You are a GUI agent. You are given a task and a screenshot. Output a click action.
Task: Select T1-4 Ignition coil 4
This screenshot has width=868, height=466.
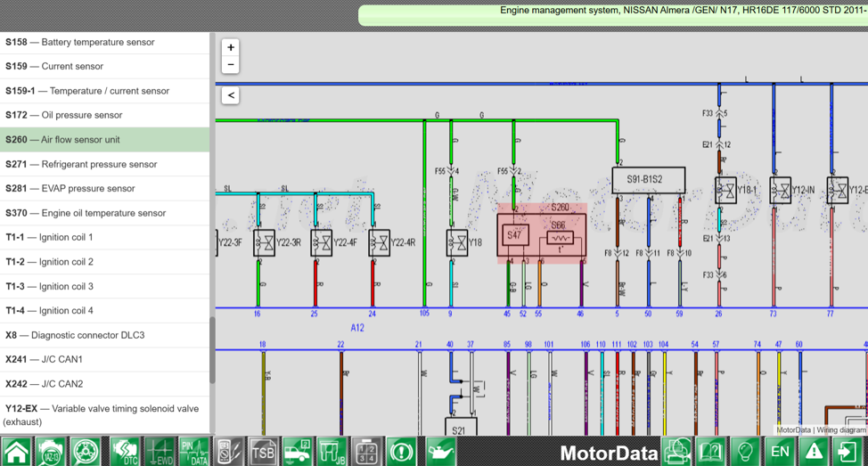coord(104,310)
